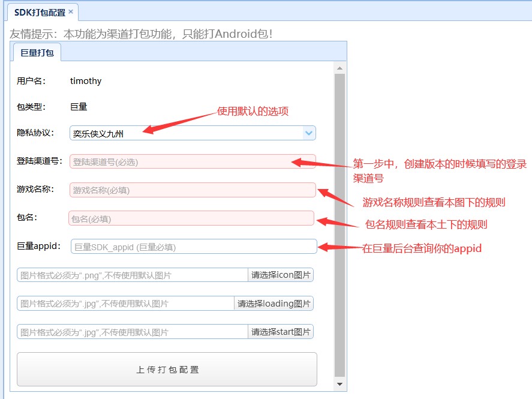This screenshot has width=532, height=399.
Task: Click the icon image .png path field
Action: tap(132, 275)
